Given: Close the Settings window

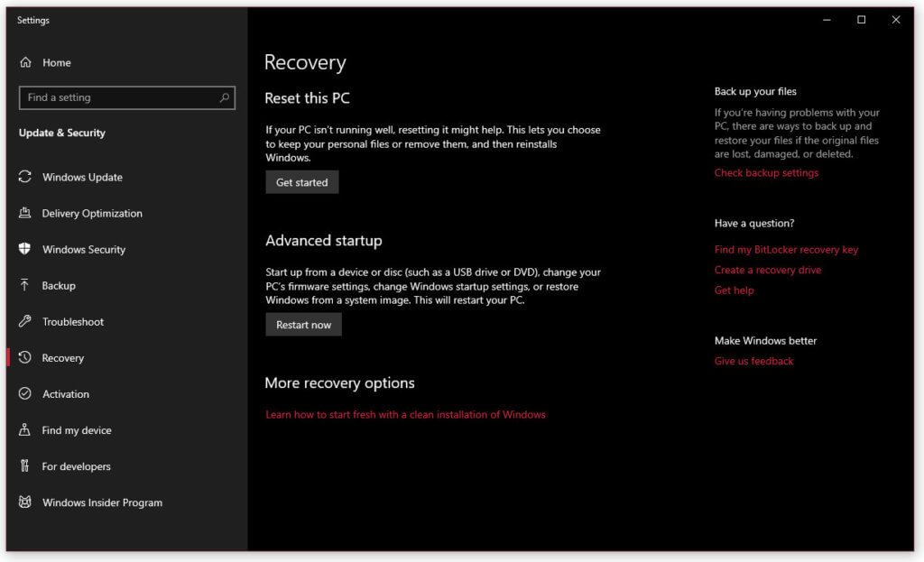Looking at the screenshot, I should pos(896,20).
